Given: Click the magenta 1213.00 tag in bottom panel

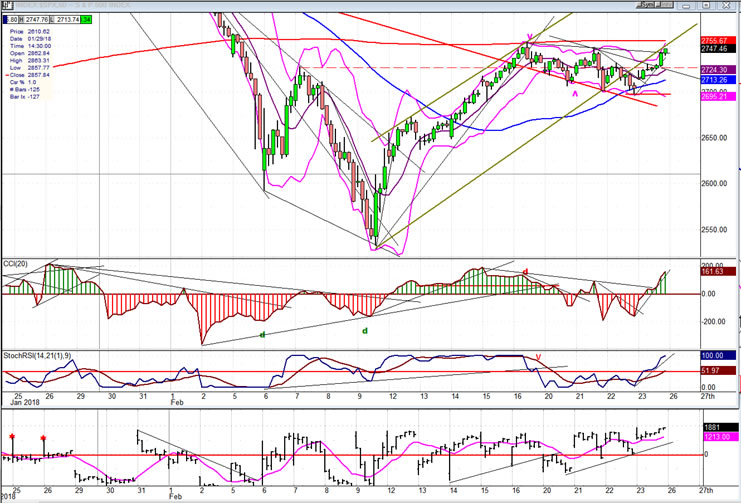Looking at the screenshot, I should 720,437.
